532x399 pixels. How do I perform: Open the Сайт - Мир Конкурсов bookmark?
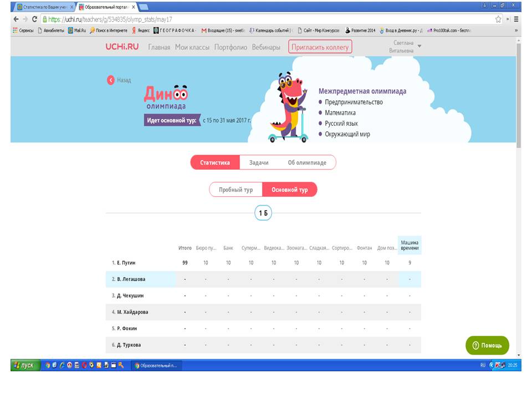point(319,30)
